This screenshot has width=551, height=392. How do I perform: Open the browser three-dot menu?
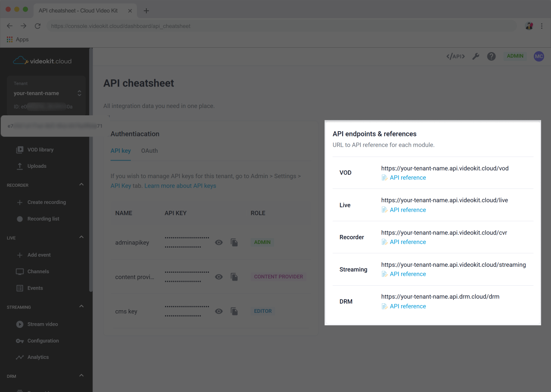click(541, 26)
